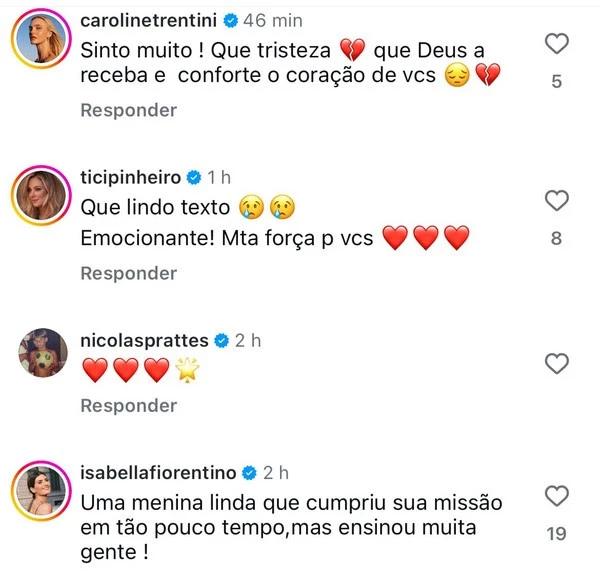Like isabellafiorentino's comment with the heart
The image size is (600, 574).
point(557,496)
